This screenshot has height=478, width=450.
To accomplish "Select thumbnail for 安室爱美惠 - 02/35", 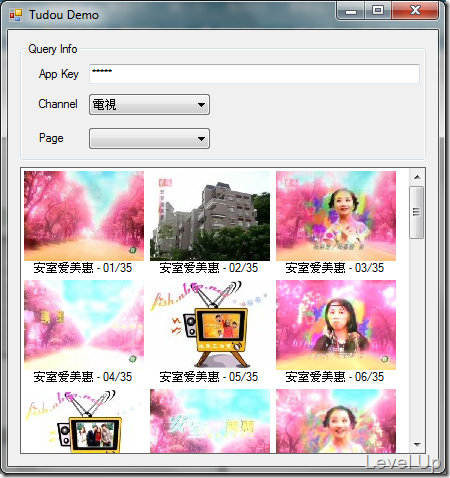I will [x=210, y=216].
